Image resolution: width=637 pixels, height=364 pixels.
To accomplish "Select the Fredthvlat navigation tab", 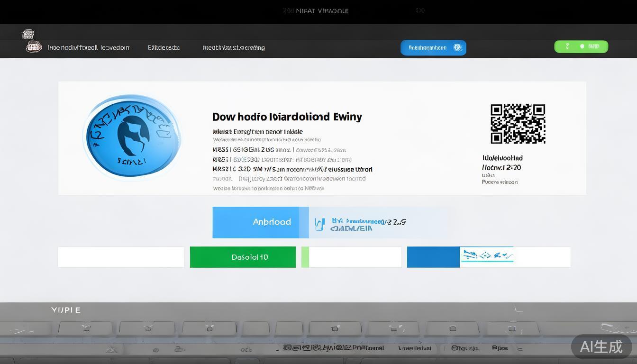I will coord(233,47).
